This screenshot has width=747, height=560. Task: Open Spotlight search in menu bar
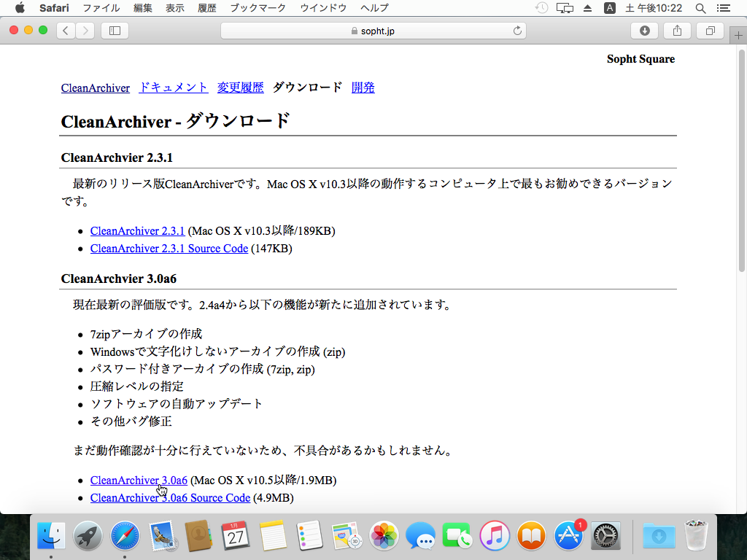(x=700, y=8)
